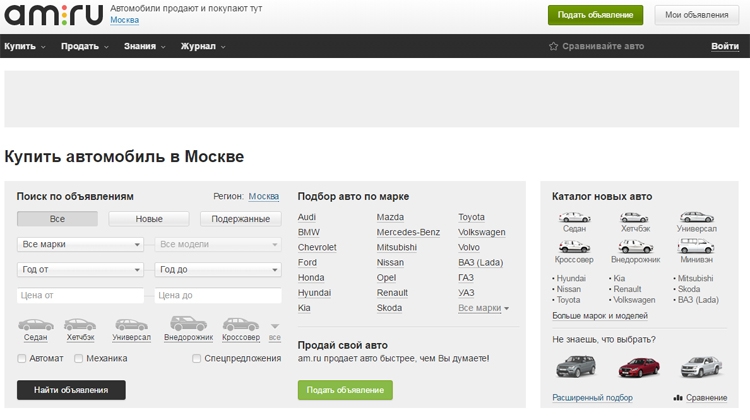The width and height of the screenshot is (750, 420).
Task: Open the ВАЗ (Lada) link in brand selection
Action: coord(480,263)
